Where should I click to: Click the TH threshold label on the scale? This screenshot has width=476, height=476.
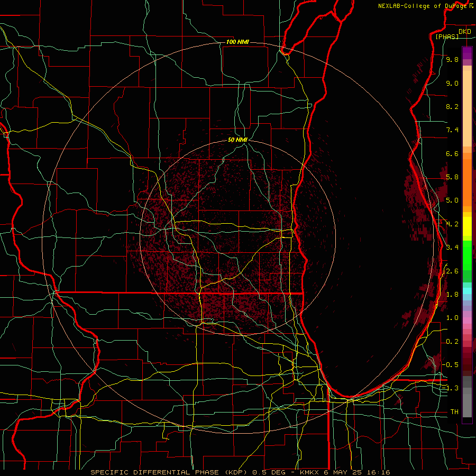tap(454, 412)
